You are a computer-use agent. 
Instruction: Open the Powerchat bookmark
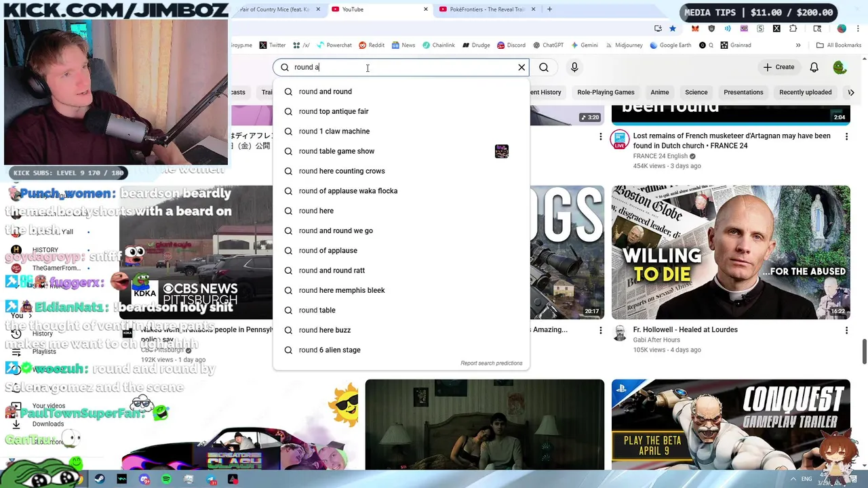point(334,45)
